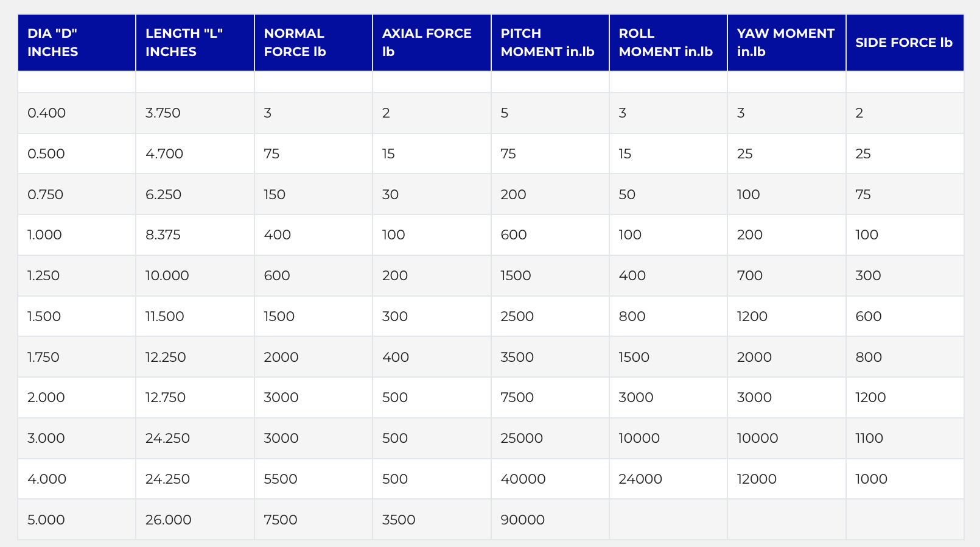Screen dimensions: 980x547
Task: Select yaw moment value 12000
Action: (x=757, y=479)
